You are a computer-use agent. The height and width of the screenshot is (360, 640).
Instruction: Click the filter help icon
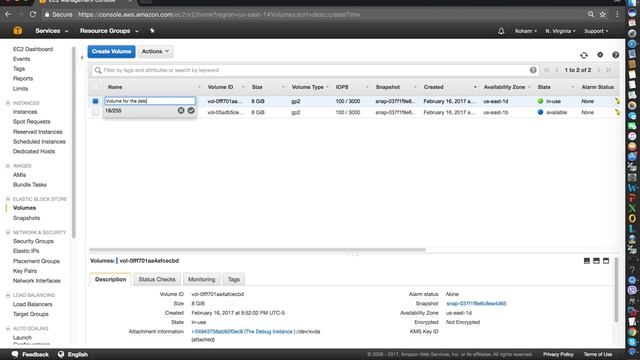pos(533,70)
